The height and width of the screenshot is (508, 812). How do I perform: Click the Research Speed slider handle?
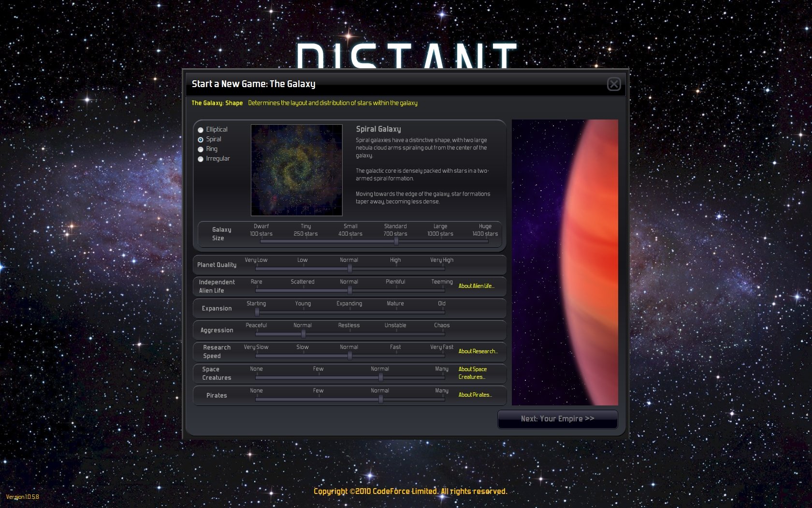point(349,356)
